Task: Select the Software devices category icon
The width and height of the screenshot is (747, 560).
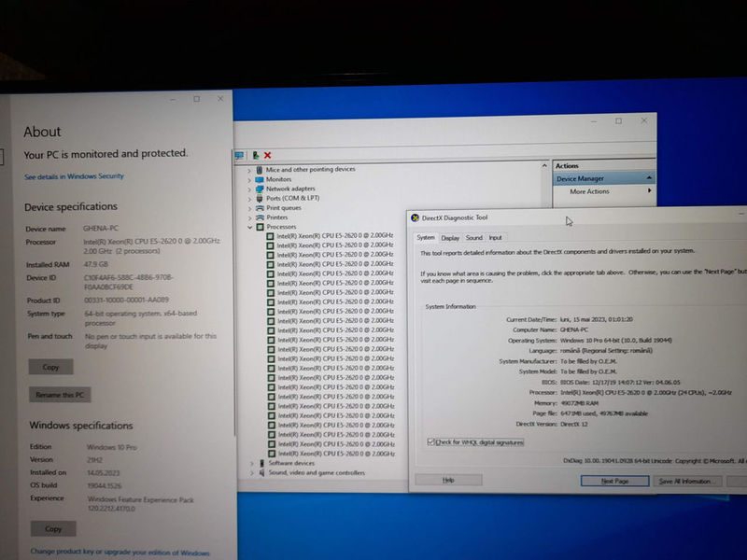Action: 262,463
